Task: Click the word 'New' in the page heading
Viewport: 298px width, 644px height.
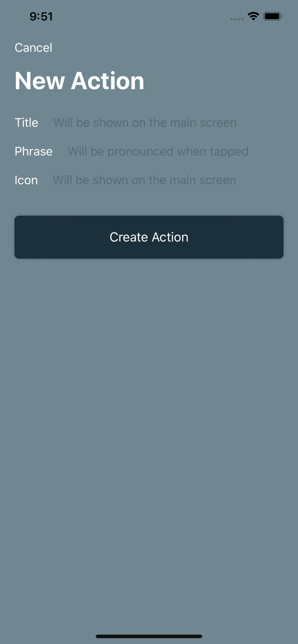Action: point(40,80)
